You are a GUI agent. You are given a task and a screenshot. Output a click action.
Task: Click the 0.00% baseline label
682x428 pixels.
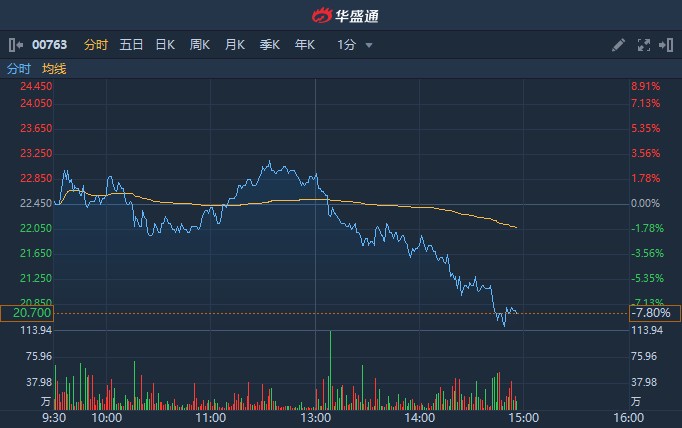(x=645, y=203)
